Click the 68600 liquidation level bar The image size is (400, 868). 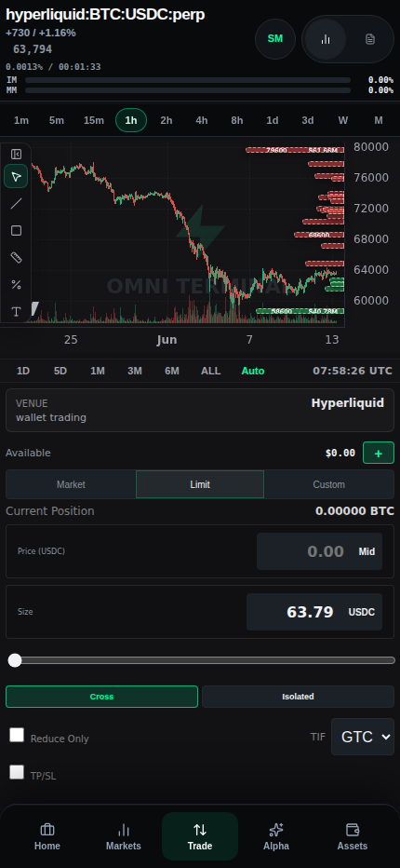[x=319, y=235]
